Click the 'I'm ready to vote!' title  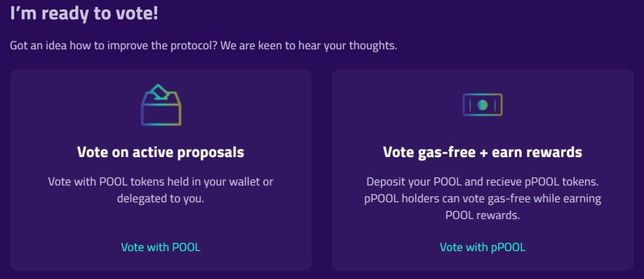pyautogui.click(x=84, y=13)
